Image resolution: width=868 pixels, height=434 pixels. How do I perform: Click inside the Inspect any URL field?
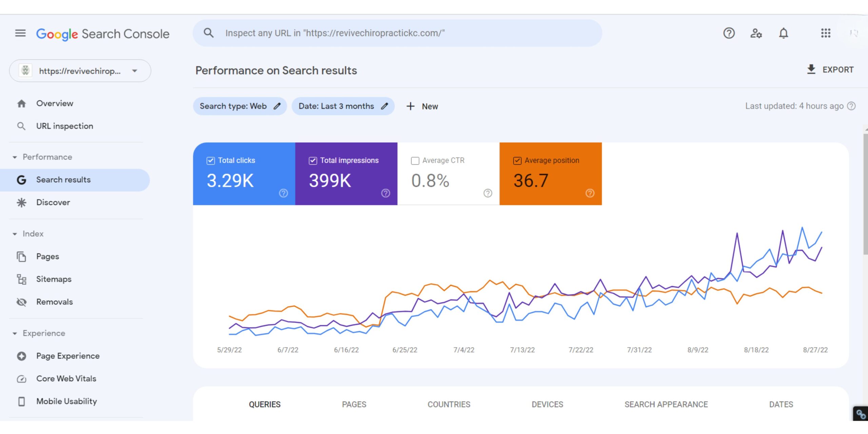[397, 33]
